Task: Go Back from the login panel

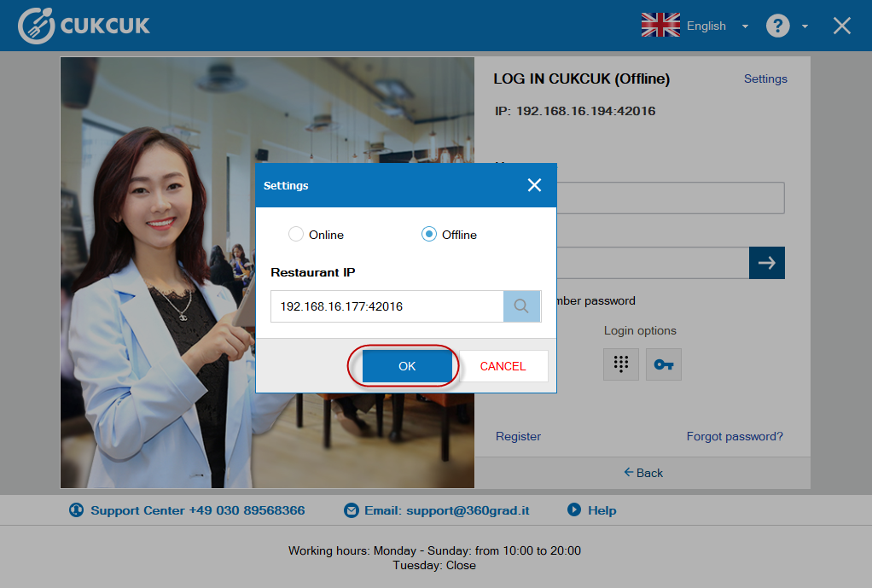Action: tap(642, 473)
